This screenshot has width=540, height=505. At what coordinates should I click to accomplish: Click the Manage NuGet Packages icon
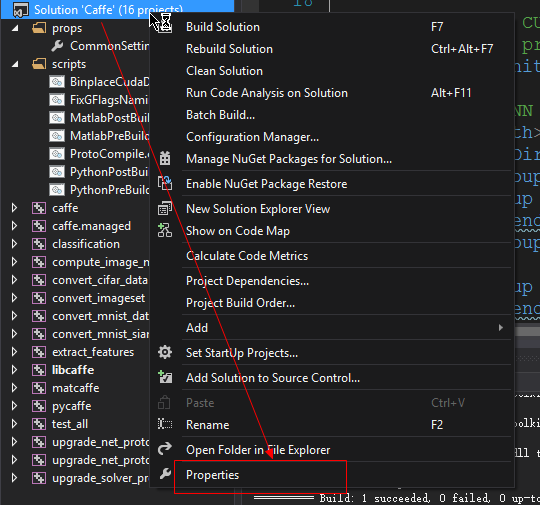point(165,158)
